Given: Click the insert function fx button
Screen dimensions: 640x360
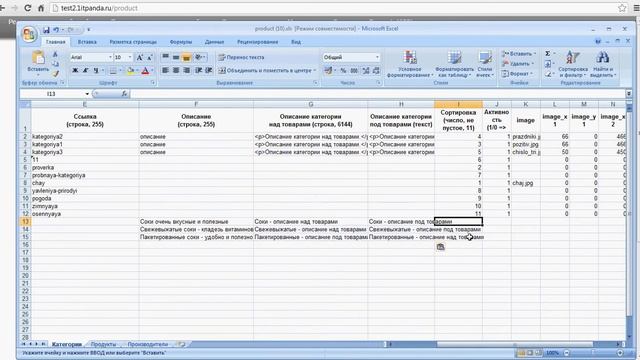Looking at the screenshot, I should tap(124, 94).
